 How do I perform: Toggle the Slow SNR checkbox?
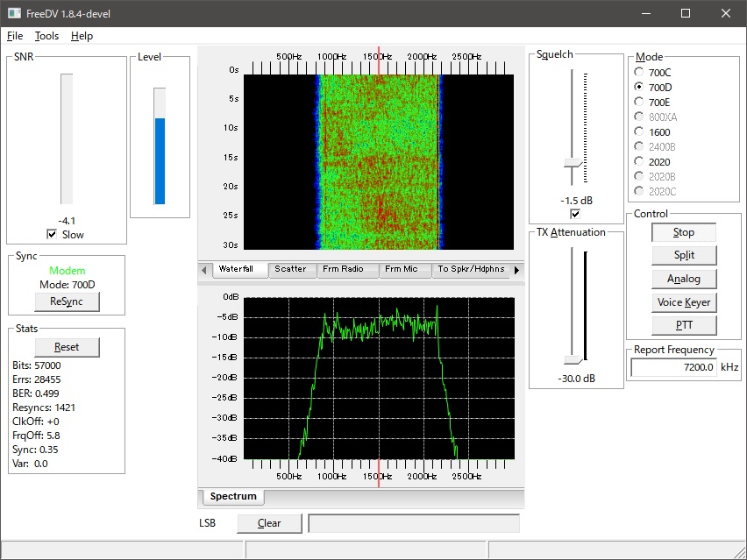point(52,235)
